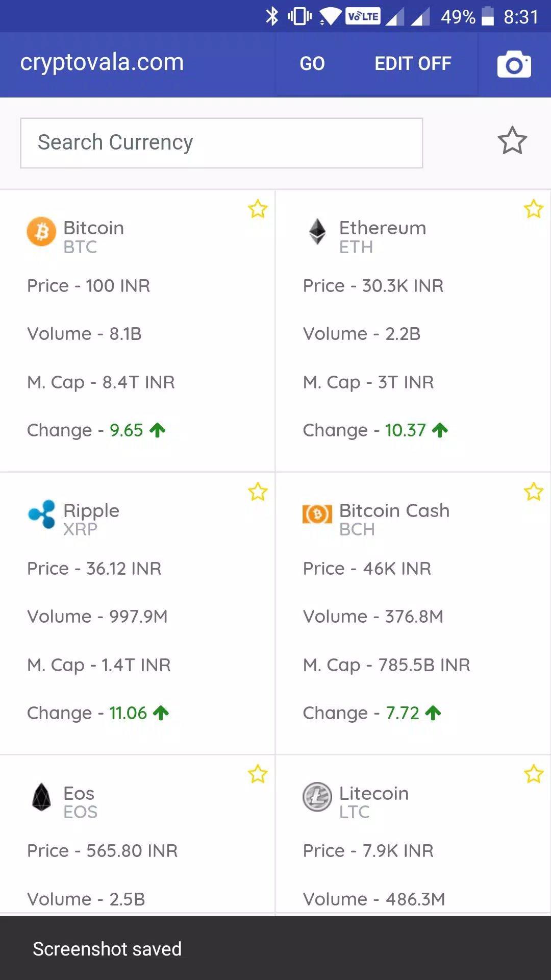Mark Litecoin as favorite star

click(x=534, y=774)
